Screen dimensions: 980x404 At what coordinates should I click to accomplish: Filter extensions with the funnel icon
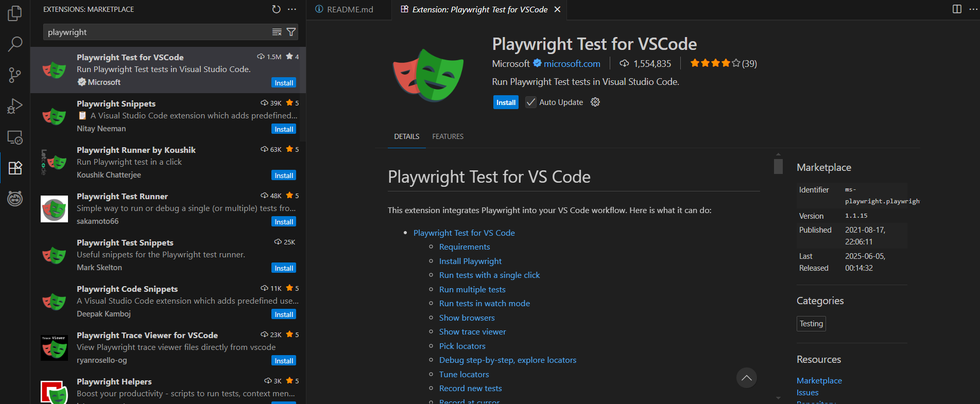coord(291,32)
